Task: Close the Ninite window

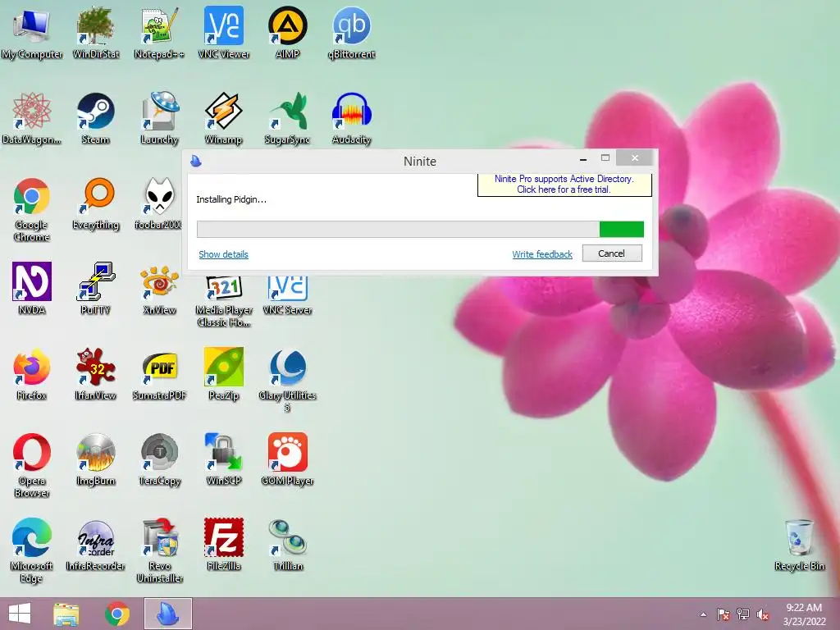Action: click(x=635, y=158)
